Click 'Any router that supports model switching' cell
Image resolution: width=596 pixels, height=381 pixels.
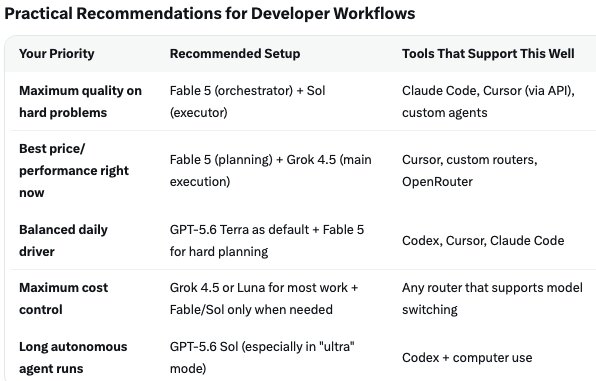point(492,298)
